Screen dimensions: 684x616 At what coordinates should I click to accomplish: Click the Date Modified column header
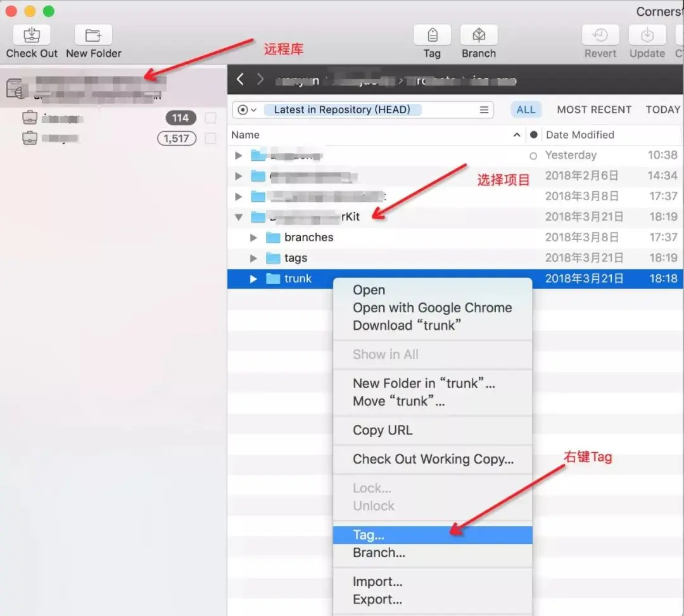579,135
